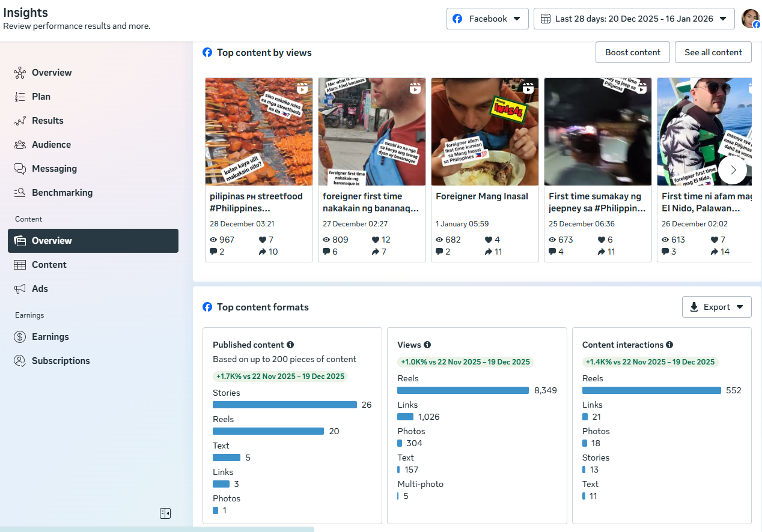Screen dimensions: 762x532
Task: Click the Boost content button
Action: click(x=633, y=52)
